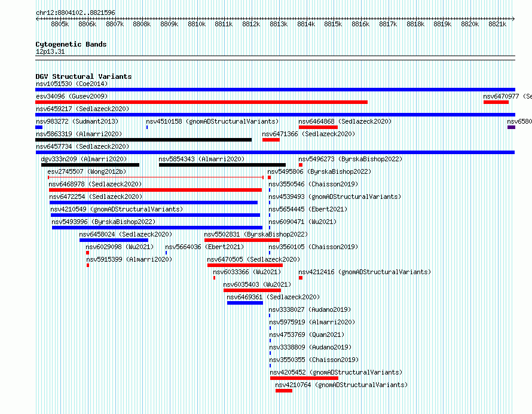Open nsv4205452 gnomAD structural variant

pos(336,372)
